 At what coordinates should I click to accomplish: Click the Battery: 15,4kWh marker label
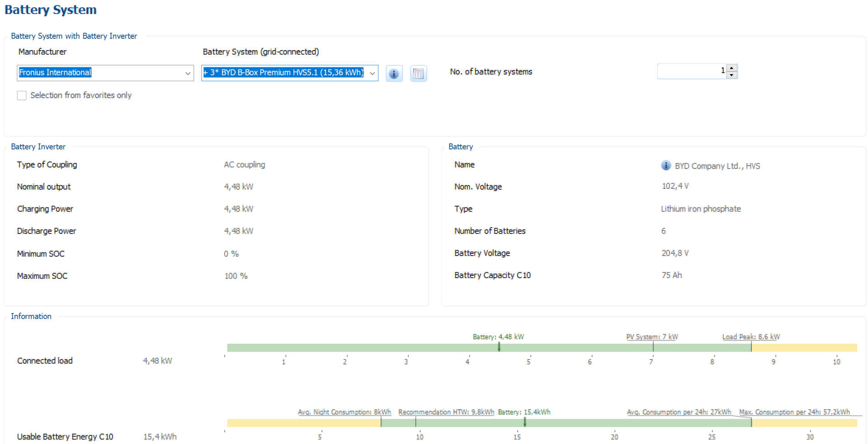tap(524, 412)
